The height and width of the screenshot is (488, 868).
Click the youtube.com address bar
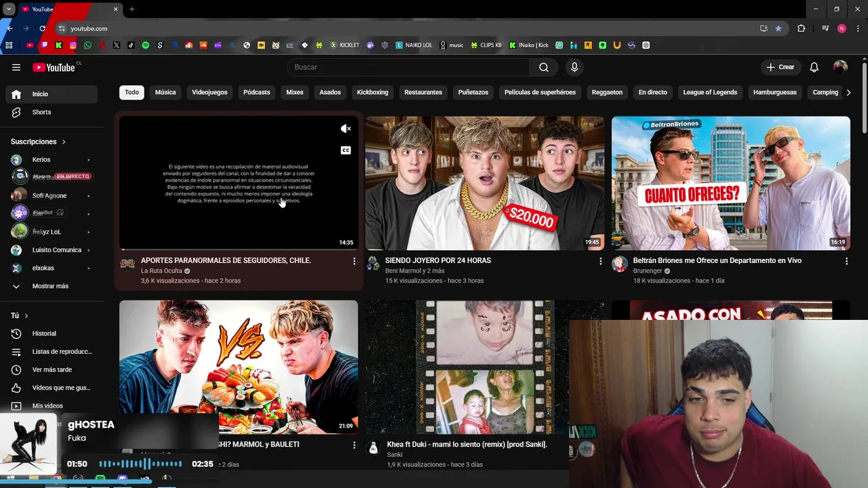420,28
